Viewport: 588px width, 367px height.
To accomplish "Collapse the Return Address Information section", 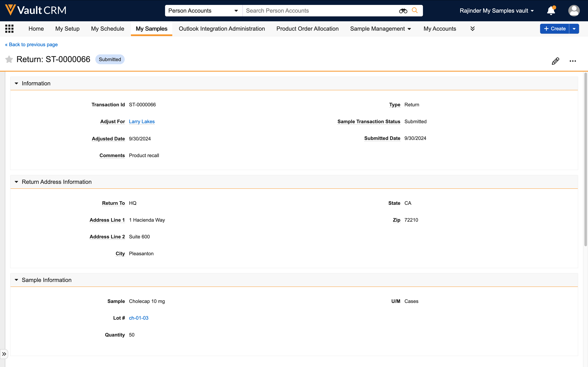I will pos(16,182).
